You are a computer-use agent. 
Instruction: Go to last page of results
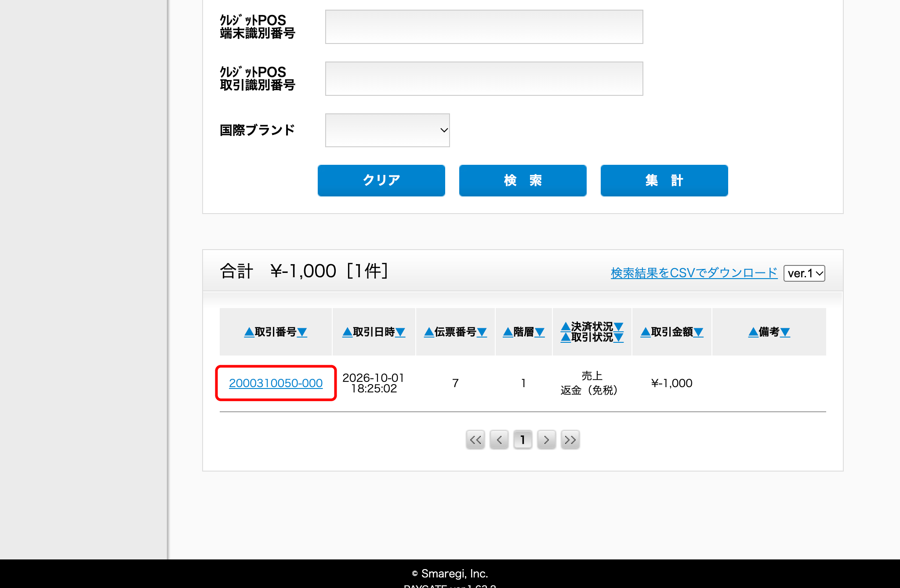click(x=570, y=439)
